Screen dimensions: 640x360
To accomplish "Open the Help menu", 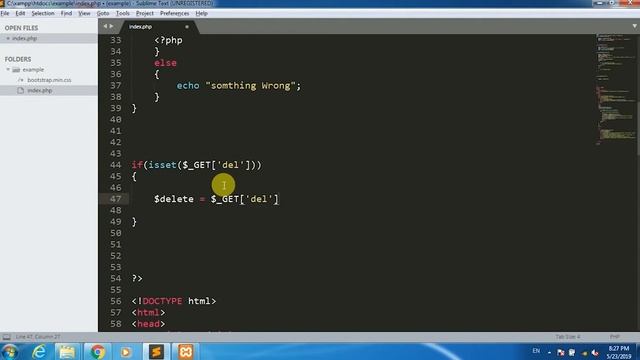I will tap(201, 13).
